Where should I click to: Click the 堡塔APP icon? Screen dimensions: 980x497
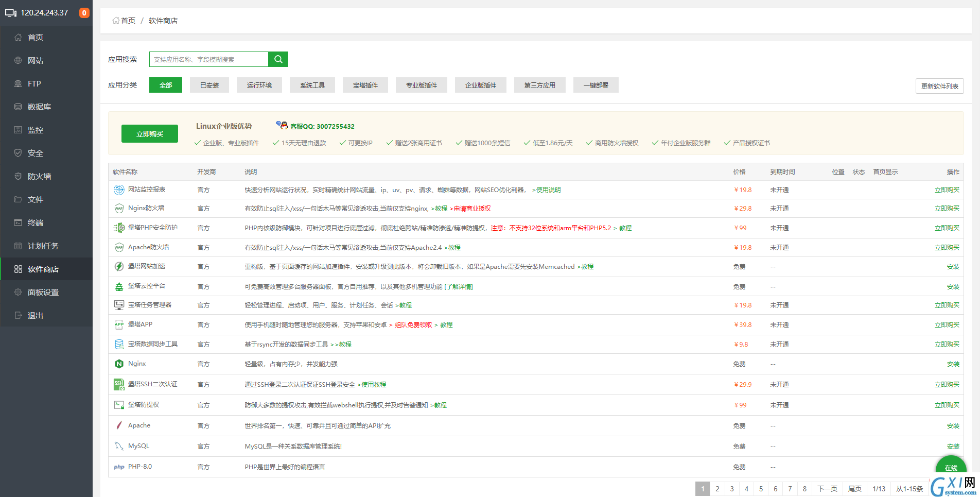119,324
